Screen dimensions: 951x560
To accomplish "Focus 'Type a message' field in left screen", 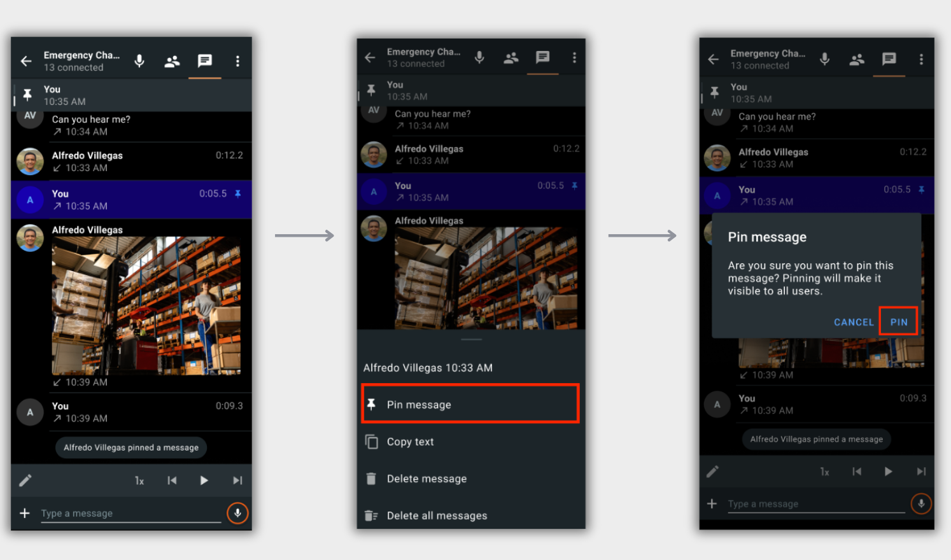I will coord(131,514).
